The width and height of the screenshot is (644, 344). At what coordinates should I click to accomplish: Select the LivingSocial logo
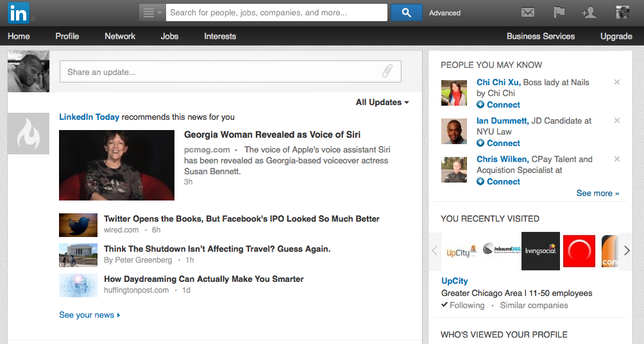[x=541, y=251]
